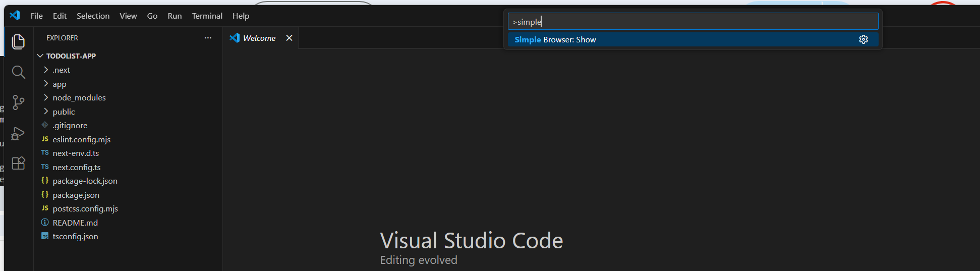Open the Terminal menu
Viewport: 980px width, 271px height.
(x=207, y=16)
